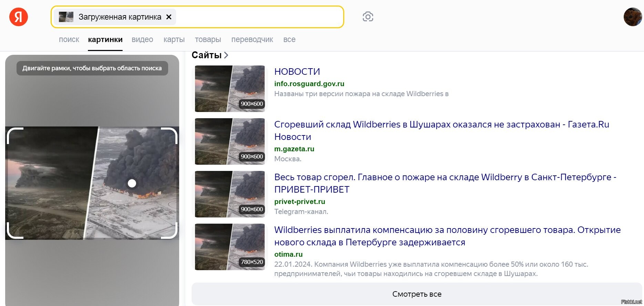
Task: Open the переводчик tab
Action: click(x=252, y=40)
